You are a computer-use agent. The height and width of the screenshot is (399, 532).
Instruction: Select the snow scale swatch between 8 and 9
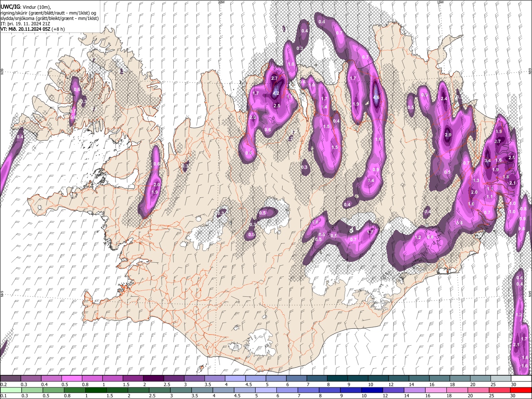click(337, 379)
